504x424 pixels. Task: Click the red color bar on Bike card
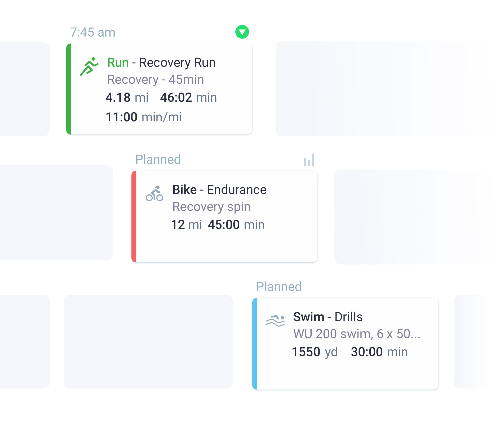(134, 217)
